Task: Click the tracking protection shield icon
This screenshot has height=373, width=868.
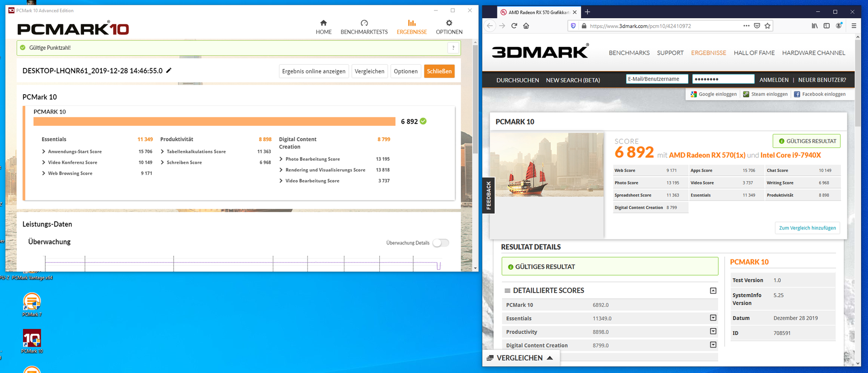Action: (573, 26)
